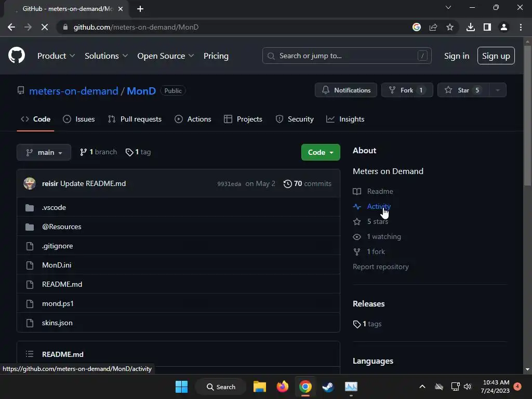The width and height of the screenshot is (532, 399).
Task: Open the MonD.ini file
Action: 57,265
